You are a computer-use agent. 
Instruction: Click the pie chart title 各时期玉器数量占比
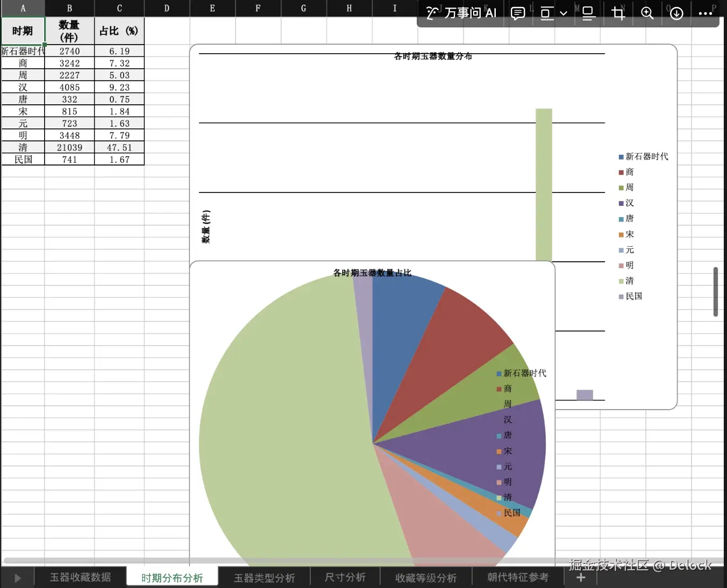tap(372, 273)
